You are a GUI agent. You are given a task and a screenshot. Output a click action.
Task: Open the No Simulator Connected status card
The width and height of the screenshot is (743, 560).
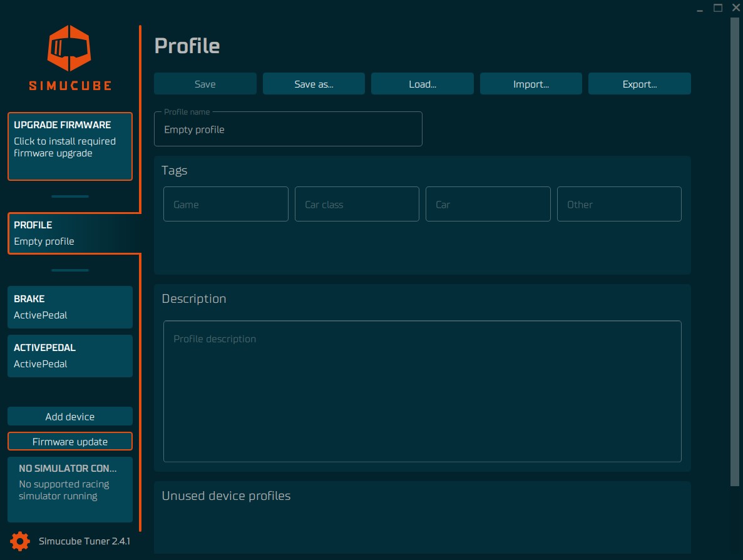click(x=70, y=489)
